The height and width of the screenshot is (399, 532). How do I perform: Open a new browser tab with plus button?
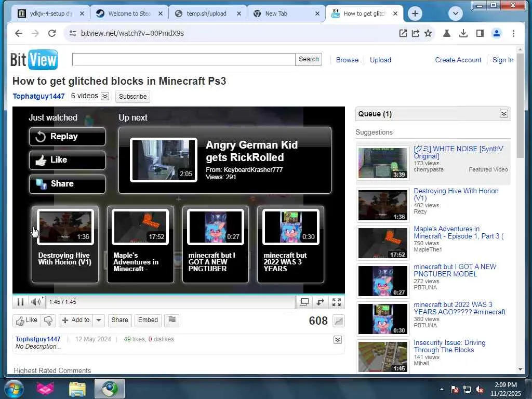coord(415,14)
